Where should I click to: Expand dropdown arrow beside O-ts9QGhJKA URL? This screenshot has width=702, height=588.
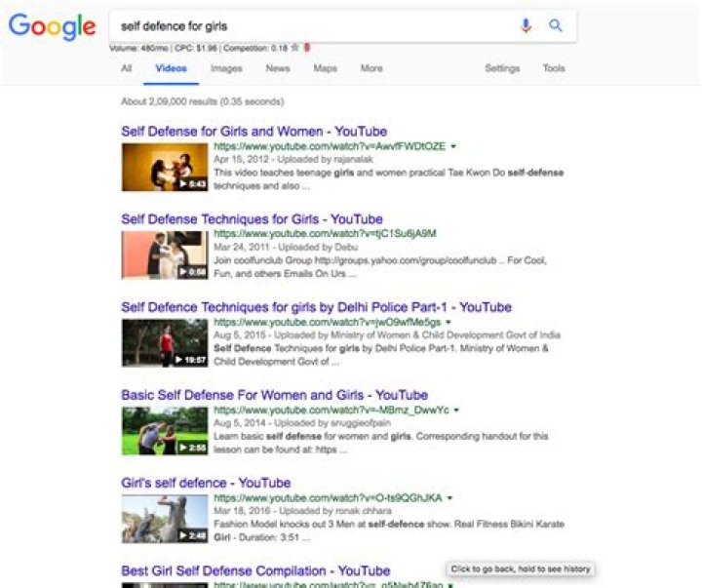(449, 497)
